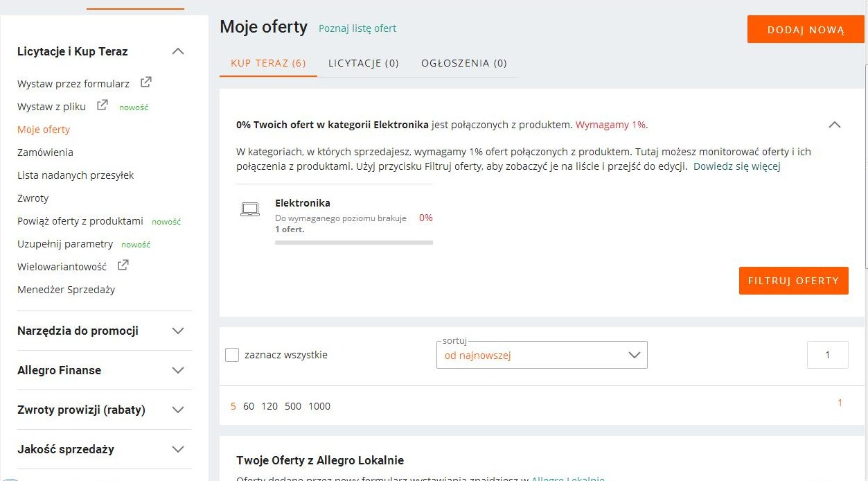Click external link icon beside Wielowariantowość
The image size is (868, 481).
click(x=123, y=265)
